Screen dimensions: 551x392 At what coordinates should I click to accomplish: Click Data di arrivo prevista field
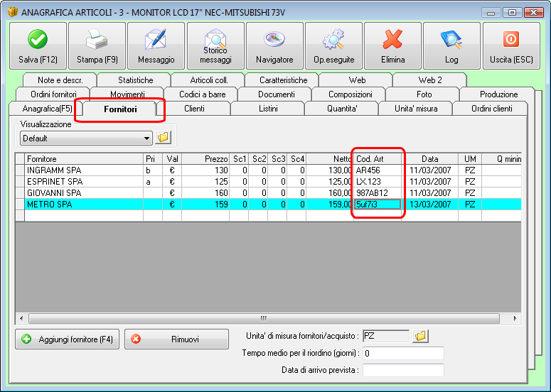403,370
